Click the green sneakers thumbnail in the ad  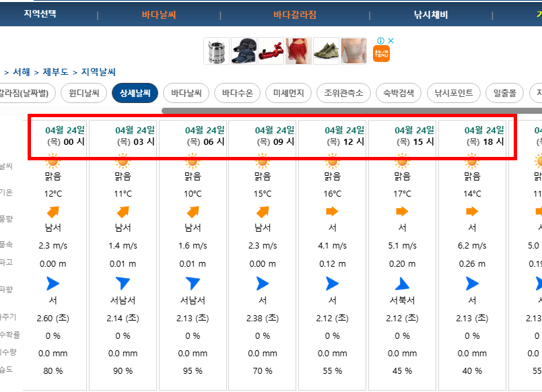tap(327, 51)
